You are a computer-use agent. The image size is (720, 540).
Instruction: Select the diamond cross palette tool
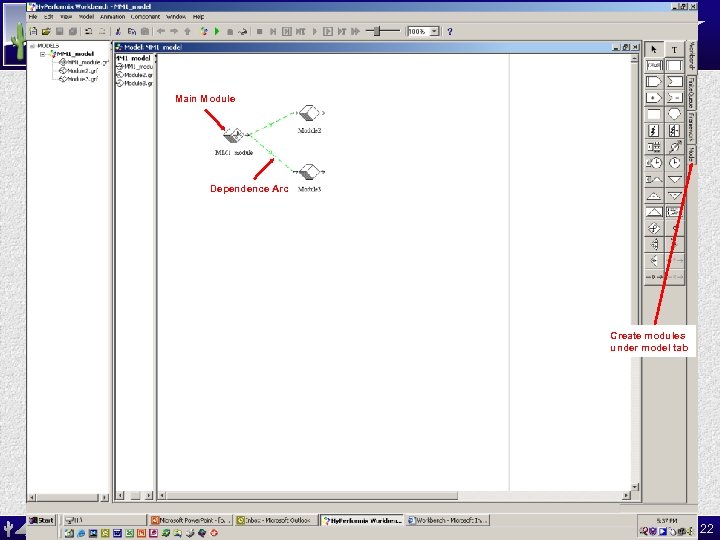654,228
